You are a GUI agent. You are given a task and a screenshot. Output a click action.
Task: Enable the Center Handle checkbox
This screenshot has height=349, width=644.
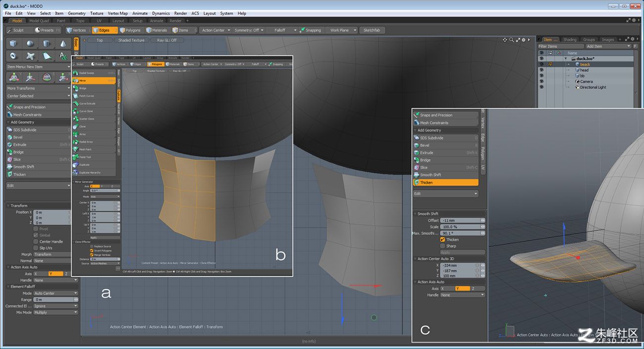coord(36,242)
